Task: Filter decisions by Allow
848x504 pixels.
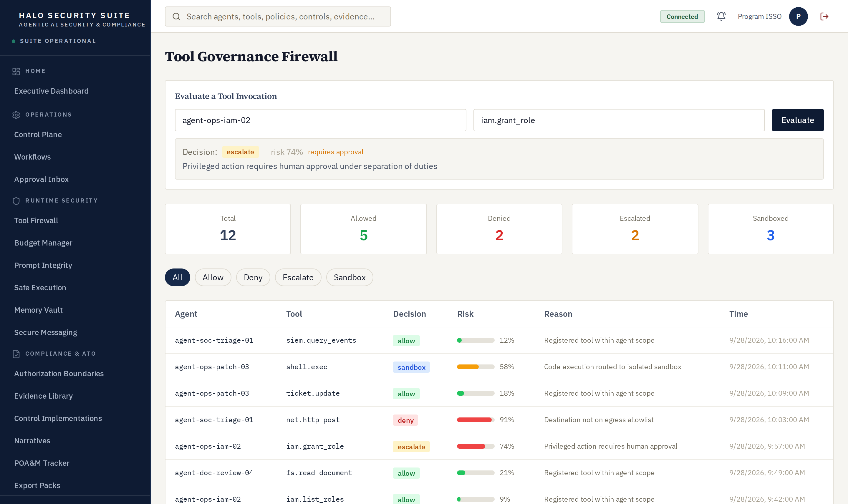Action: [213, 278]
